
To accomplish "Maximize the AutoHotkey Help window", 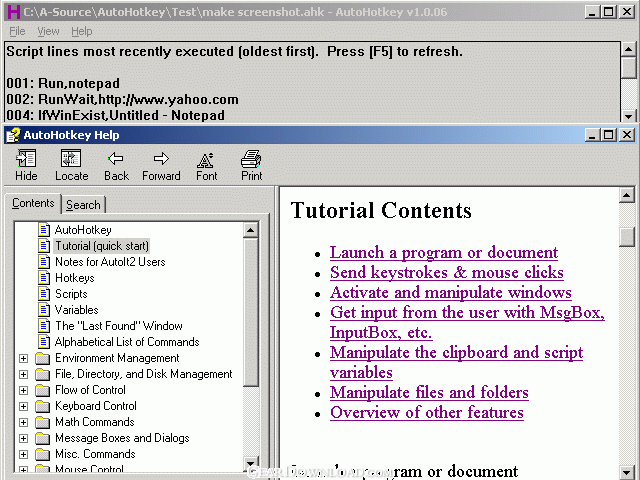I will 609,135.
